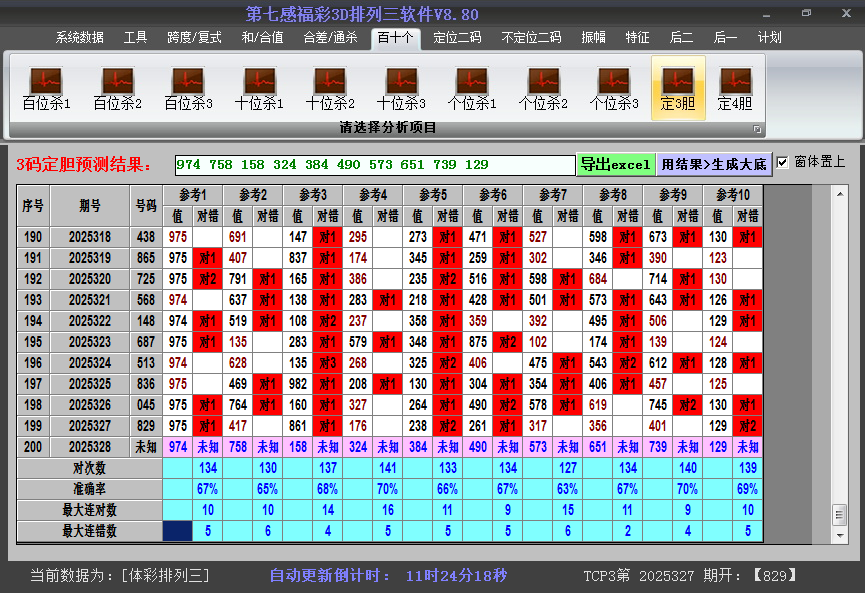Open the 系统数据 menu
865x593 pixels.
(80, 38)
